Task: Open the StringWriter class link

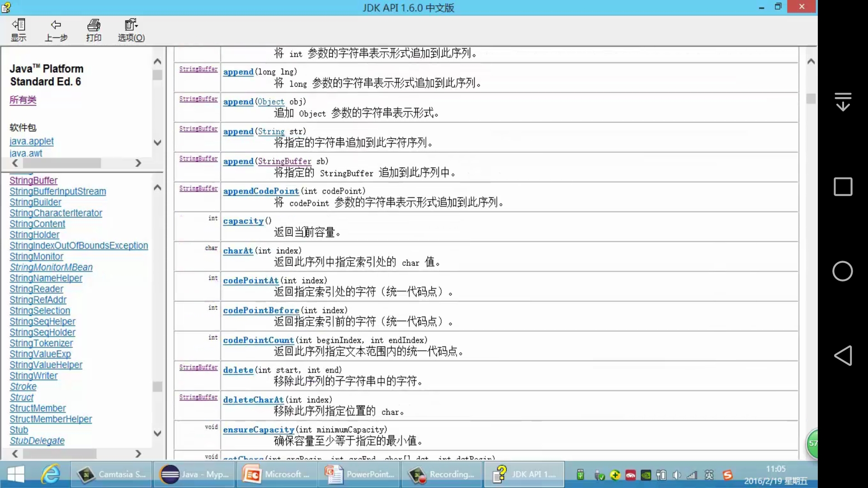Action: [33, 375]
